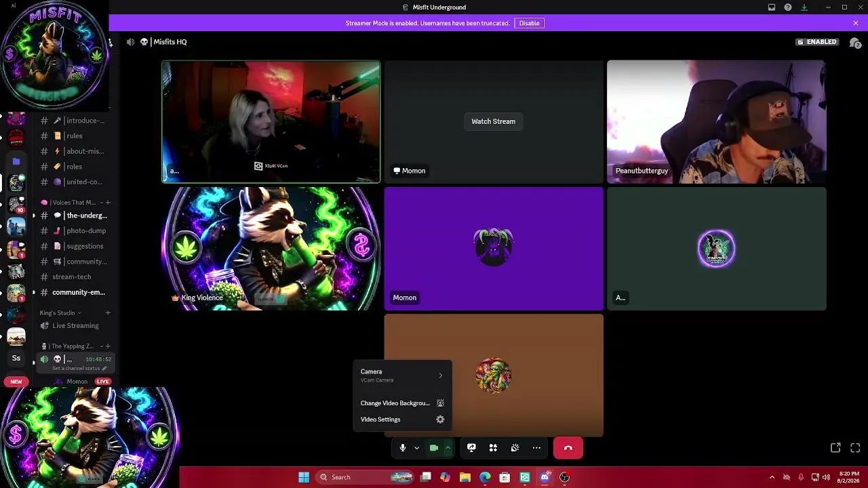868x488 pixels.
Task: Open the soundboard
Action: tap(515, 448)
